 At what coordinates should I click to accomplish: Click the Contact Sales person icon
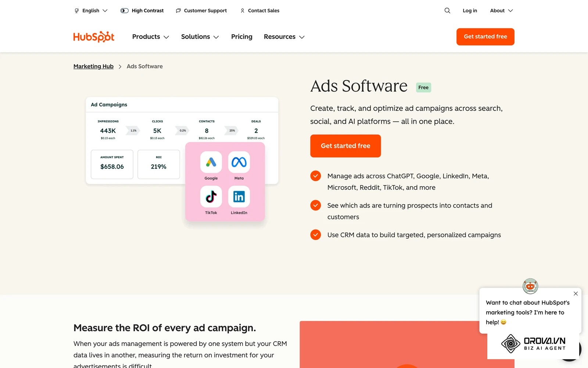243,11
